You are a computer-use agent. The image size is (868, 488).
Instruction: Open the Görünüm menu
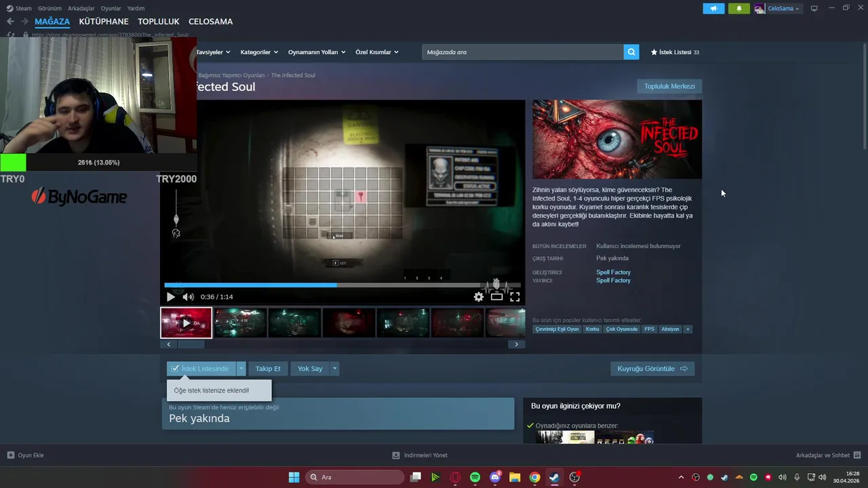[x=50, y=8]
